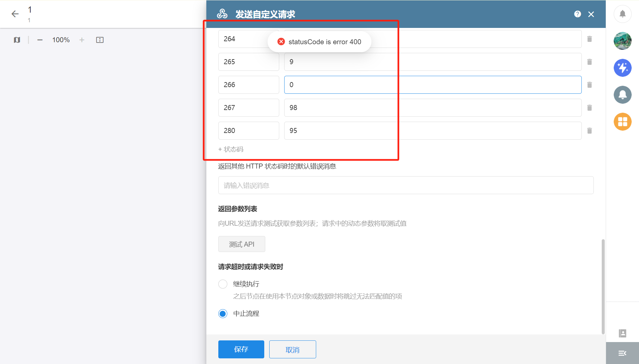Click fit-to-screen icon in toolbar
Image resolution: width=639 pixels, height=364 pixels.
100,40
